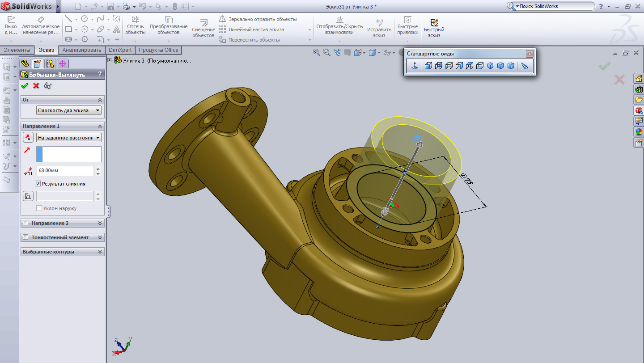Click the Save icon in top toolbar
644x363 pixels.
[110, 6]
